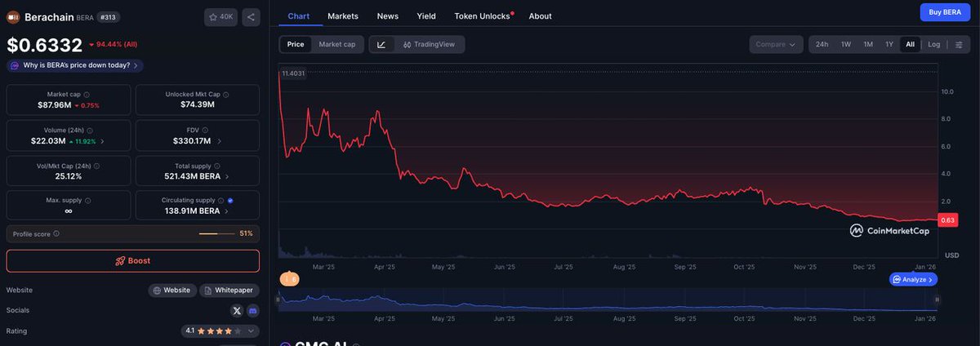Select the 24h time range

(822, 44)
